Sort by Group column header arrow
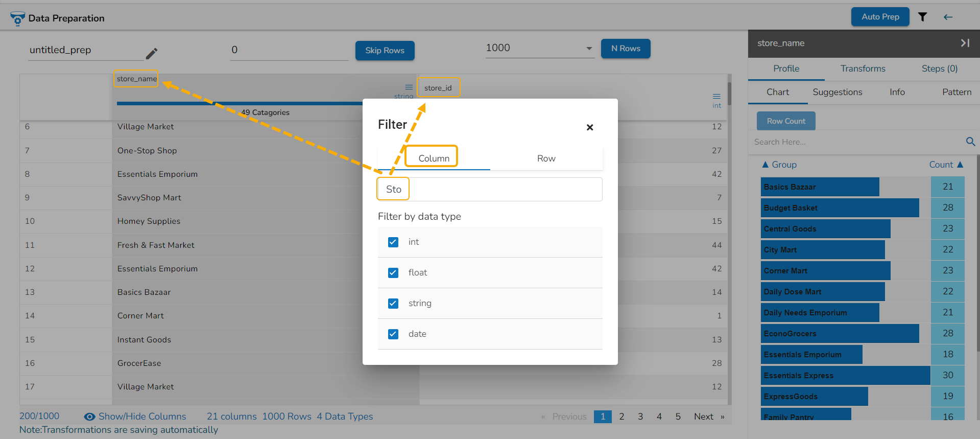This screenshot has height=439, width=980. click(x=765, y=165)
